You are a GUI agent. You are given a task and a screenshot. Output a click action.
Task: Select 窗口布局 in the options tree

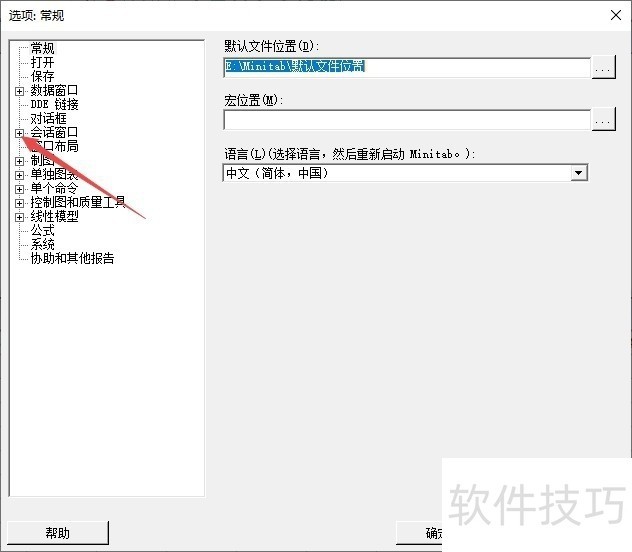[x=54, y=146]
